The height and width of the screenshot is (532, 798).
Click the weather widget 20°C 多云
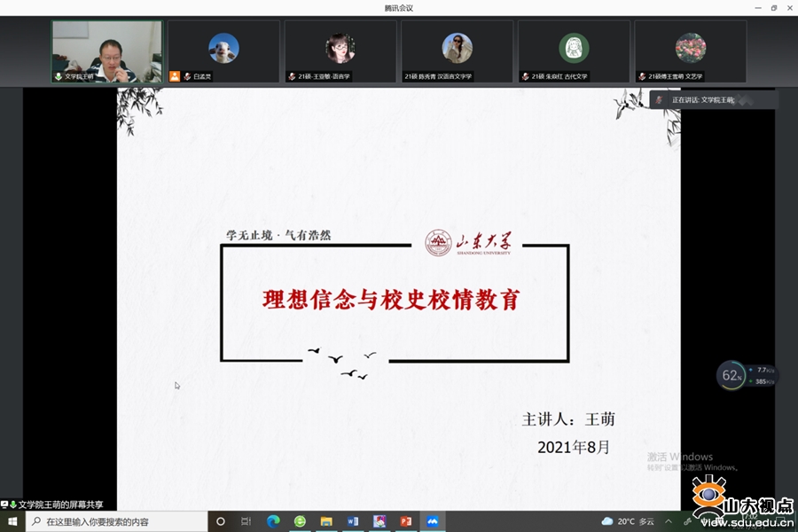pos(628,521)
